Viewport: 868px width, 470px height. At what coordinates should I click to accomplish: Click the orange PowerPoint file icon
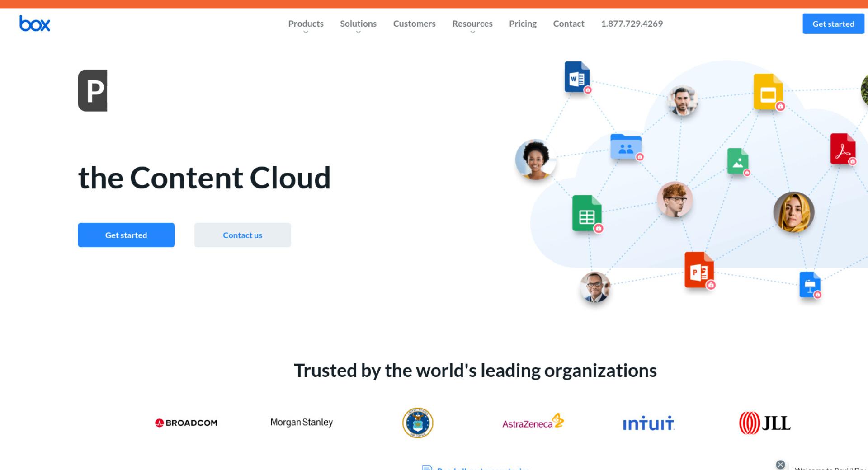coord(699,270)
